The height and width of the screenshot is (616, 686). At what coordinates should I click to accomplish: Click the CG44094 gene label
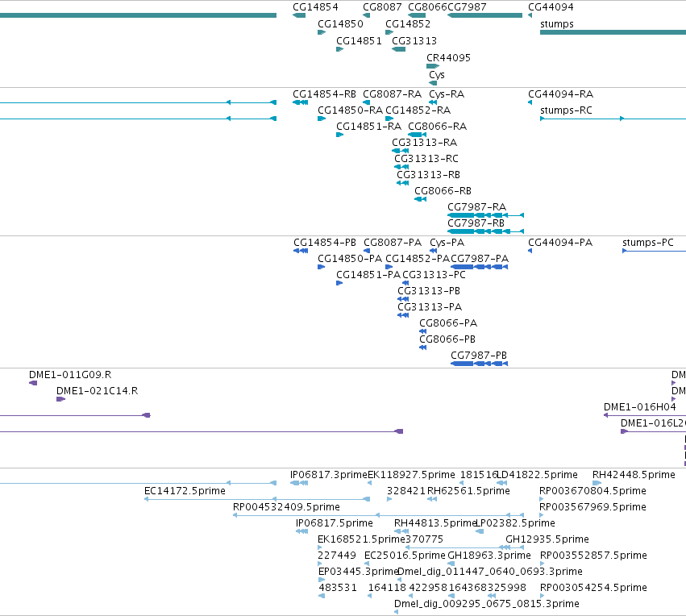[551, 7]
